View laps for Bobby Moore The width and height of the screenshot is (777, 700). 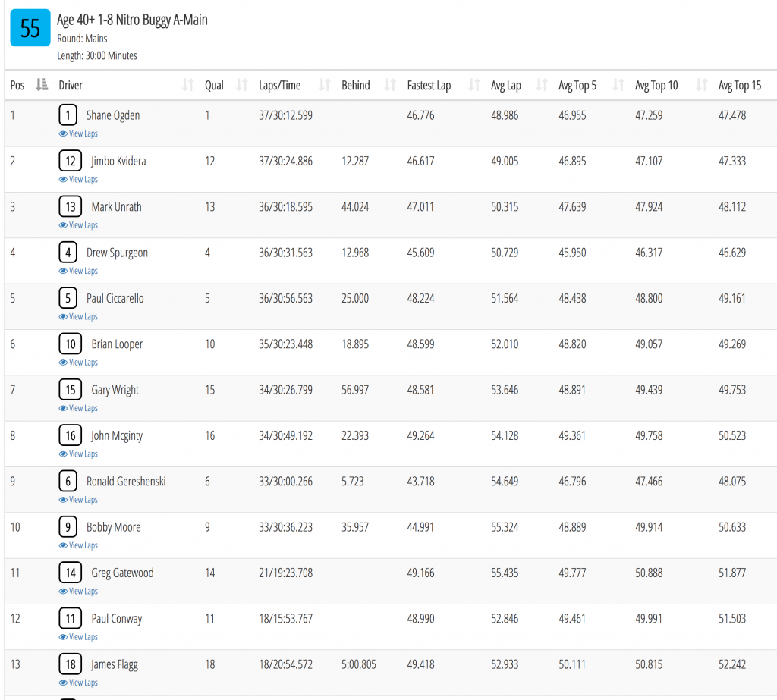click(78, 545)
